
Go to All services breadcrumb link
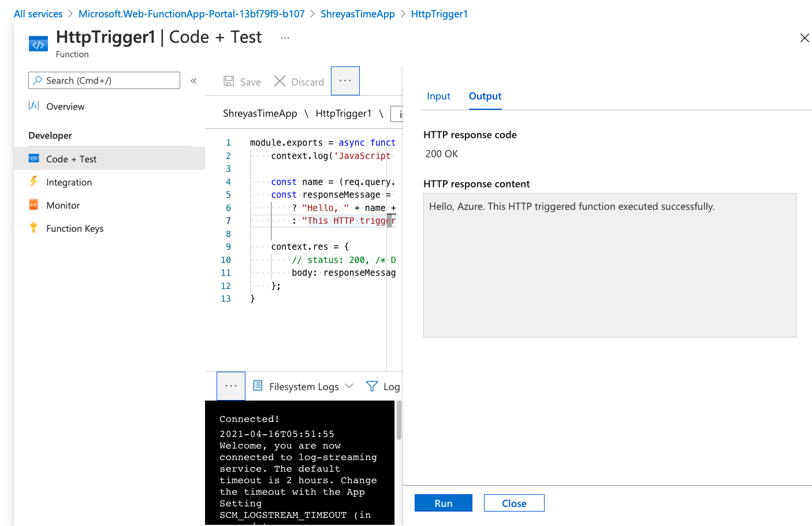[38, 14]
